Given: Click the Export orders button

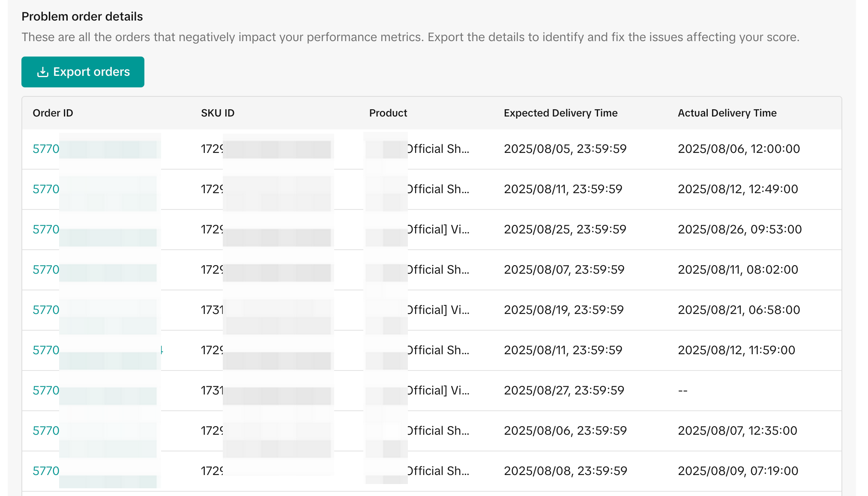Looking at the screenshot, I should click(x=83, y=72).
